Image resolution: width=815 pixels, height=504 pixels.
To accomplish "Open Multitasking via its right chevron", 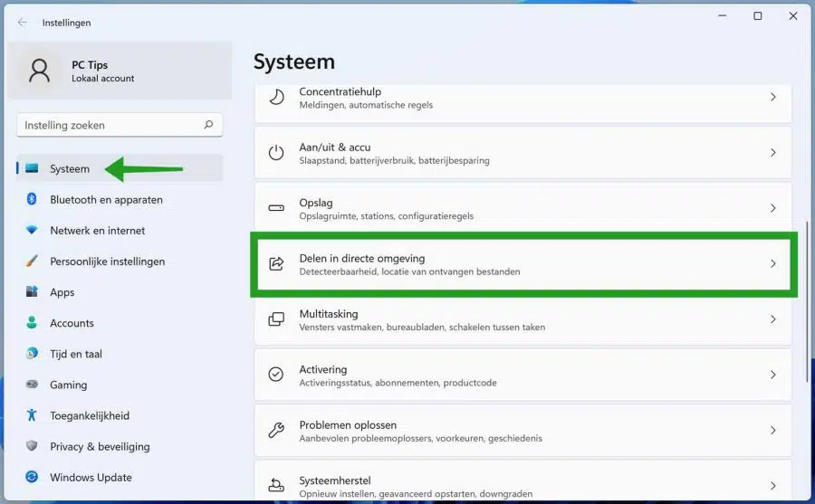I will [773, 319].
